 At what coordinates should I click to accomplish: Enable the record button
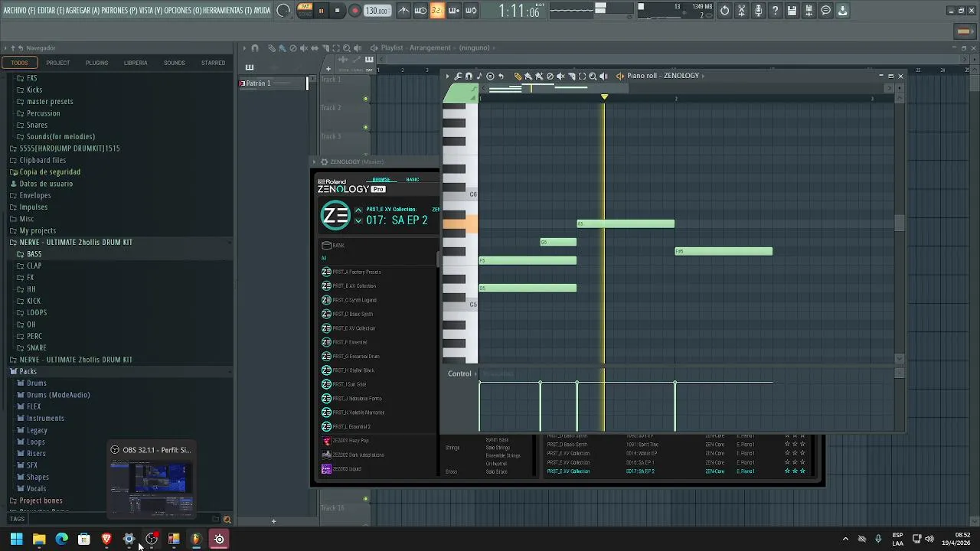click(x=355, y=11)
